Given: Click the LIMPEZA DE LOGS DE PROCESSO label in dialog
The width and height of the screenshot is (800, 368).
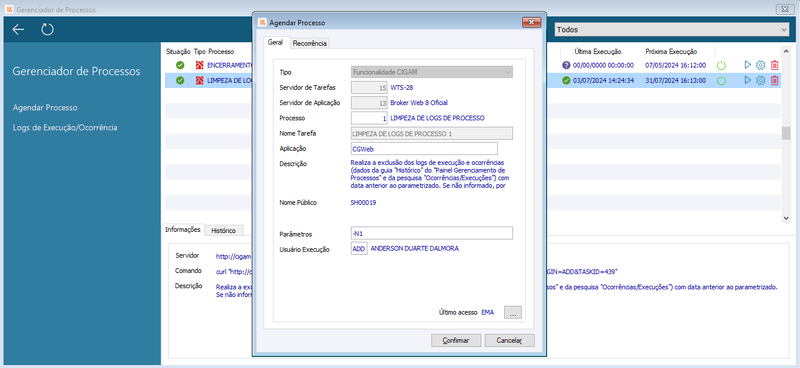Looking at the screenshot, I should tap(437, 118).
